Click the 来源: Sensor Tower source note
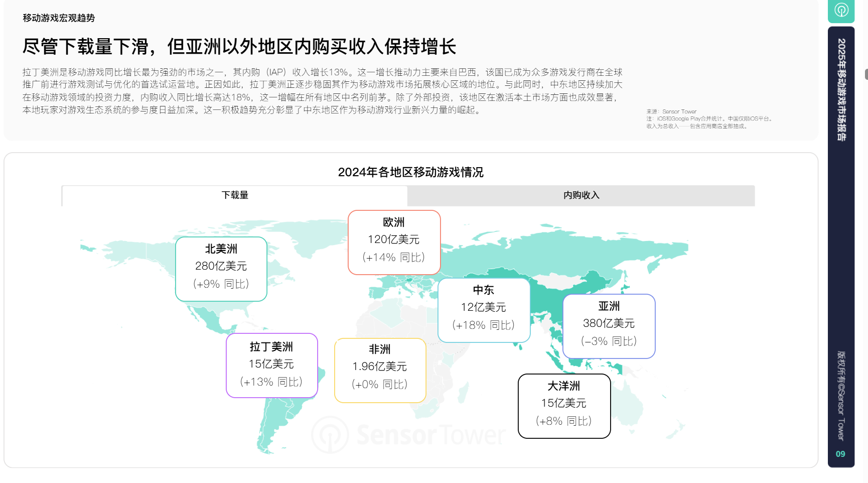 coord(671,111)
